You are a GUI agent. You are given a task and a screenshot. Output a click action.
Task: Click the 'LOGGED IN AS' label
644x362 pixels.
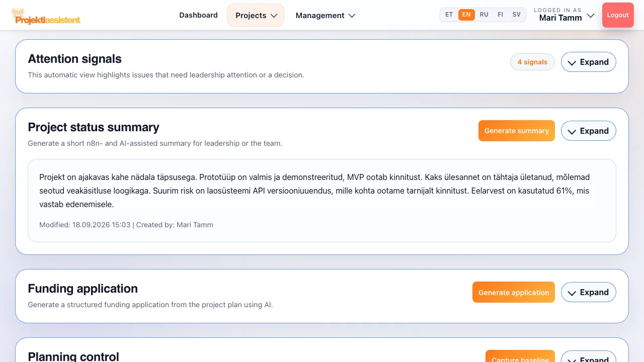coord(557,10)
